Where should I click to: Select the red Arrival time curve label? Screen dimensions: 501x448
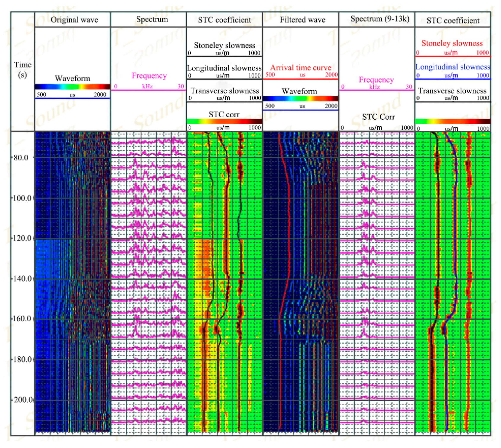pyautogui.click(x=301, y=68)
